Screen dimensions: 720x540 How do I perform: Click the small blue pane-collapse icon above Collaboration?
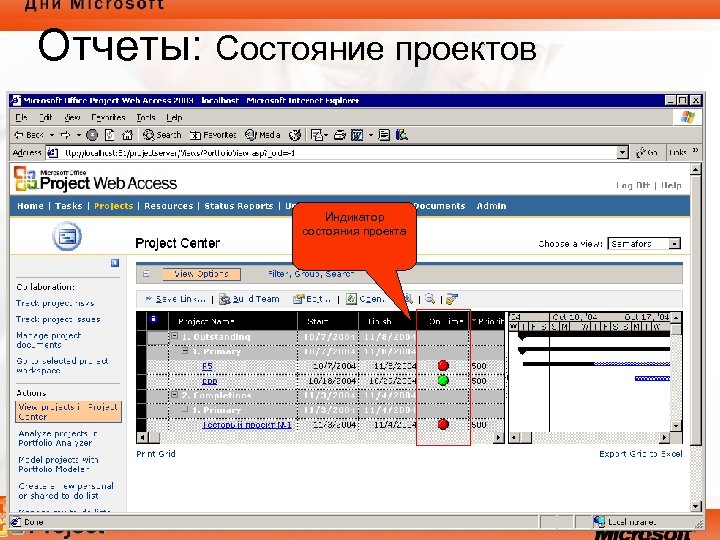(x=115, y=263)
